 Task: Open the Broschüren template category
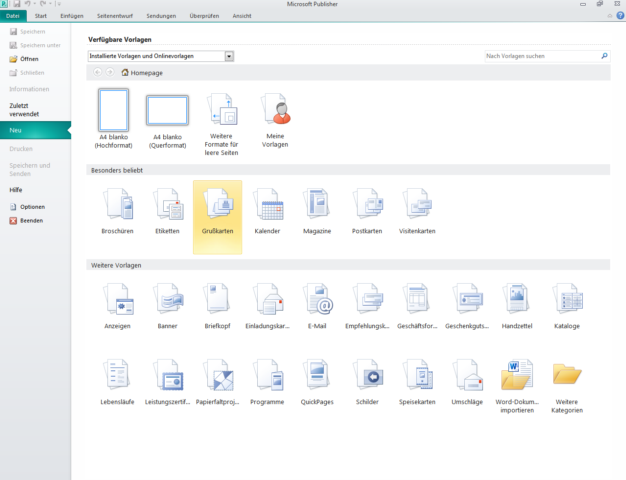(117, 212)
